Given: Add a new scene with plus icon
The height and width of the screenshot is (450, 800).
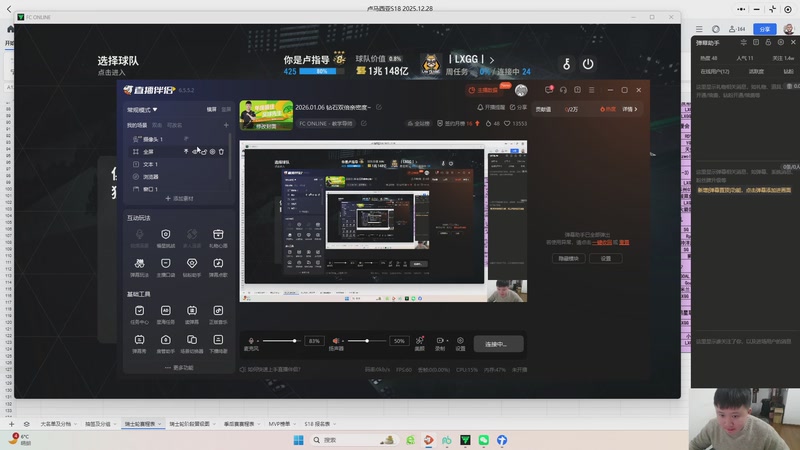Looking at the screenshot, I should point(226,125).
